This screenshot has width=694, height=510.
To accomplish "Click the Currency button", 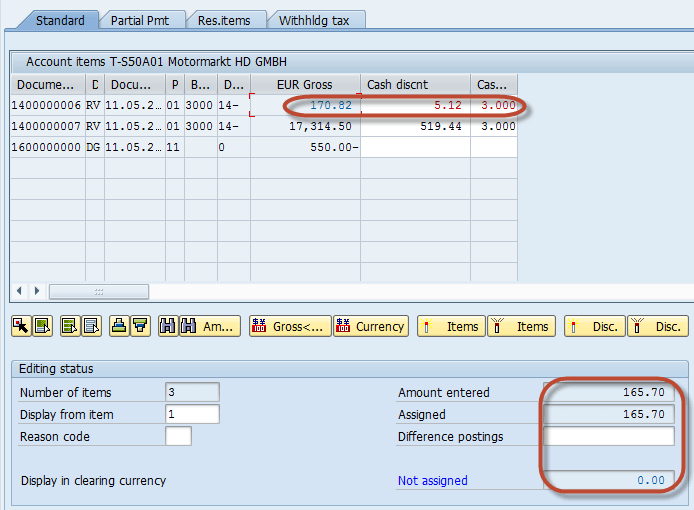I will click(x=371, y=326).
